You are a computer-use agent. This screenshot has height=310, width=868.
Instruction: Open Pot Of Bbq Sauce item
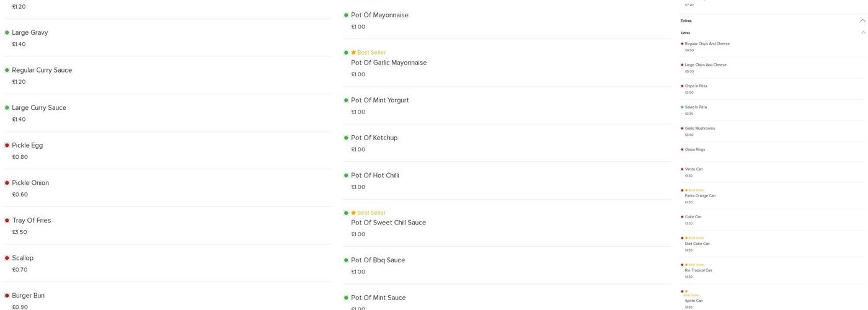click(x=378, y=260)
